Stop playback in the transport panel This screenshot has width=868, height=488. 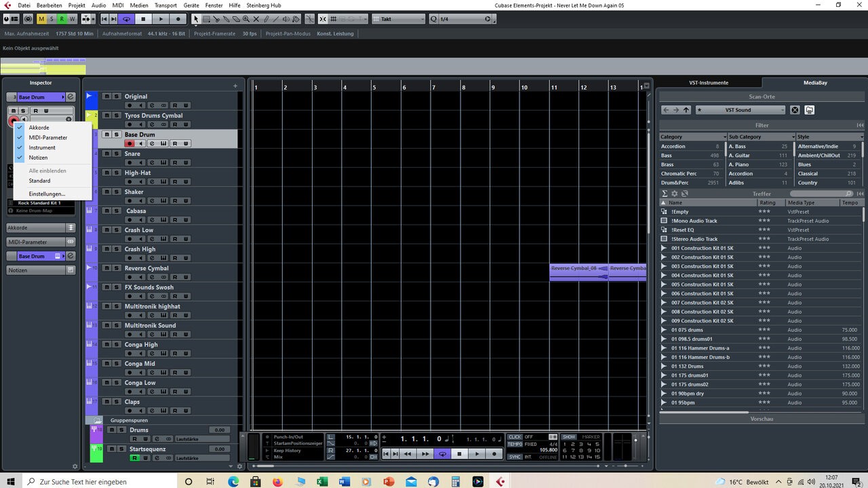click(459, 453)
